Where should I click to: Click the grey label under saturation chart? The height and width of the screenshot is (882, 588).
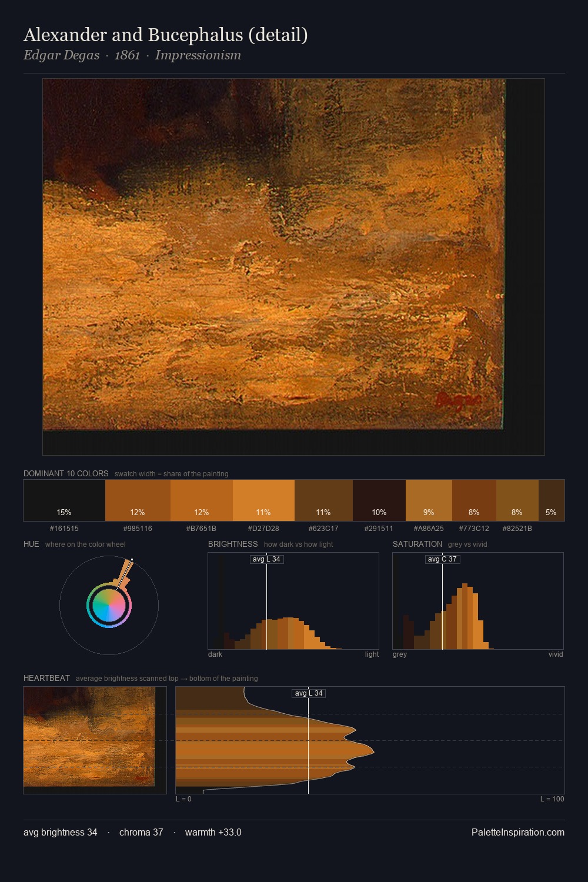400,654
